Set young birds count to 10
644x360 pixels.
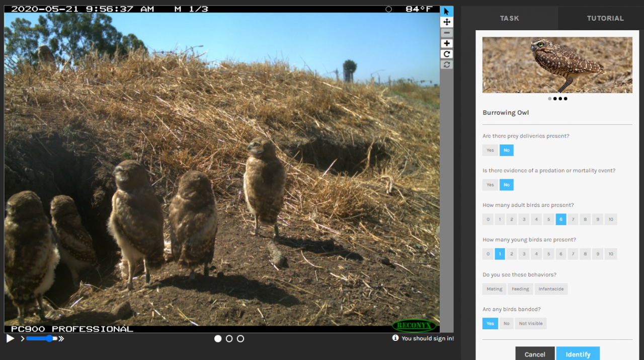(x=611, y=254)
